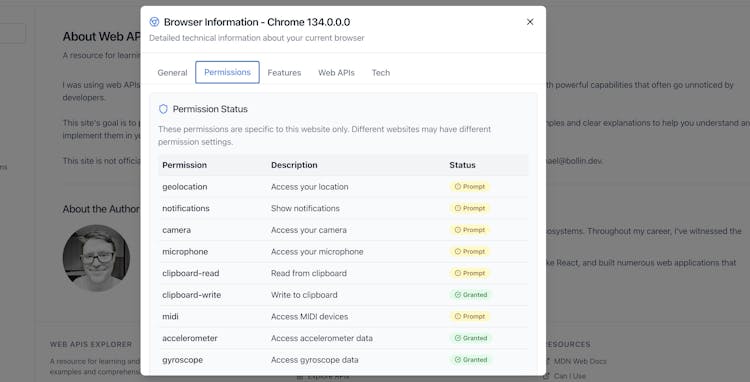
Task: Click the camera Prompt status badge
Action: pos(470,230)
